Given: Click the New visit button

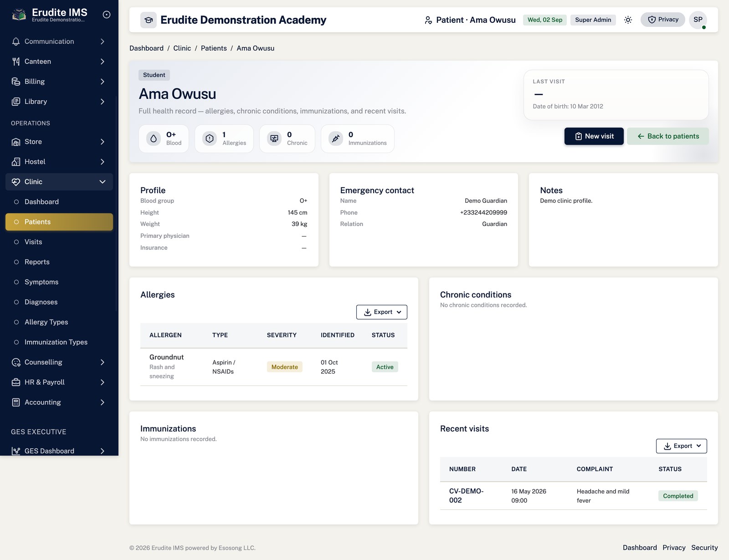Looking at the screenshot, I should tap(594, 136).
